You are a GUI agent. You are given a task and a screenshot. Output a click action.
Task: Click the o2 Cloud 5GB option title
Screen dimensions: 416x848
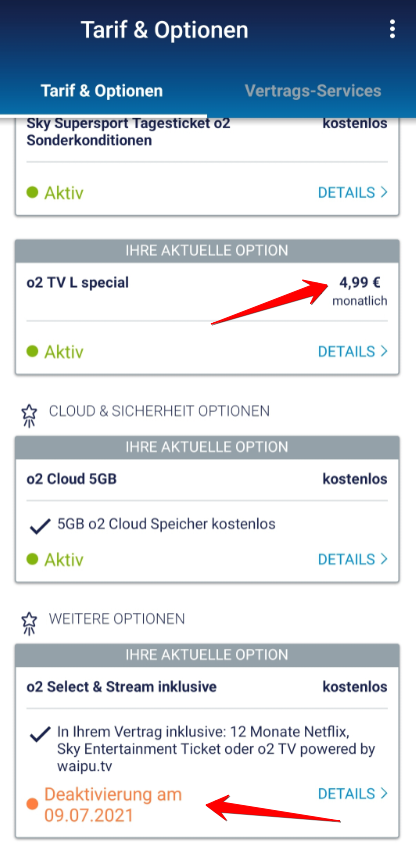click(71, 479)
